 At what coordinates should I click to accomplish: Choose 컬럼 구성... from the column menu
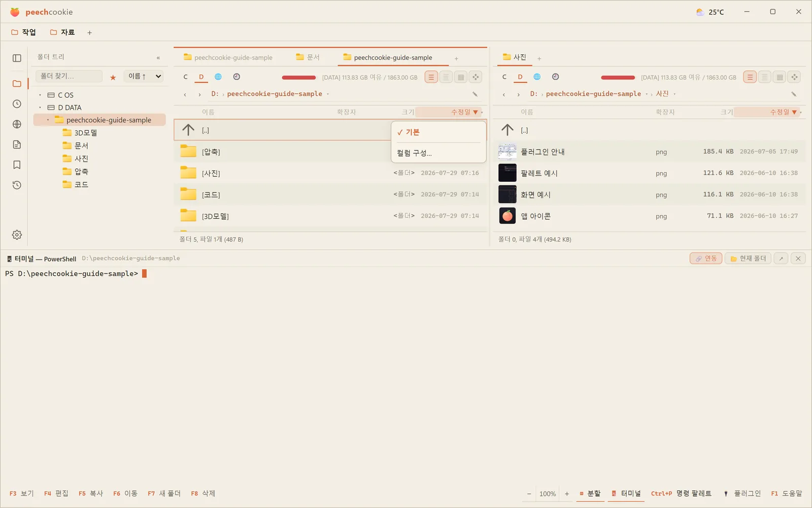pyautogui.click(x=438, y=153)
